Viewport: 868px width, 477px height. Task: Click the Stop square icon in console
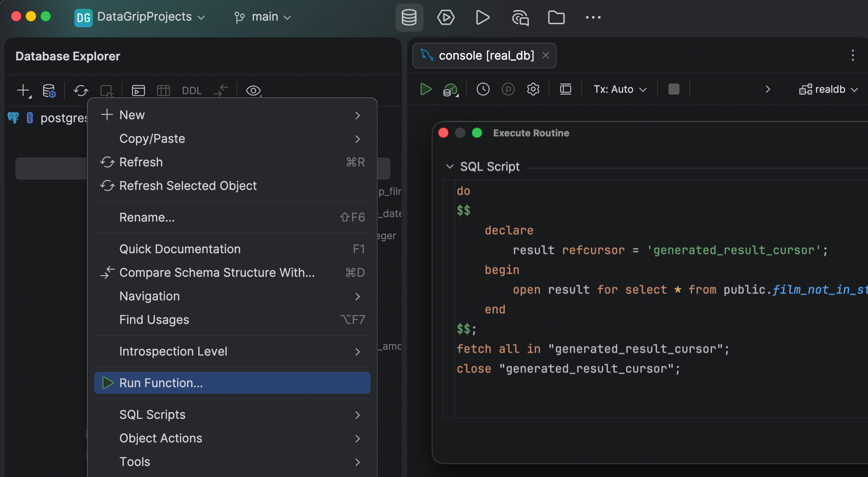pyautogui.click(x=674, y=89)
